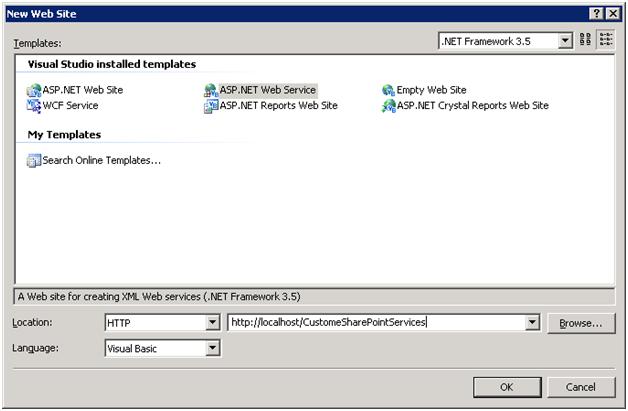Pick the Empty Web Site template icon
This screenshot has height=411, width=628.
click(x=388, y=90)
